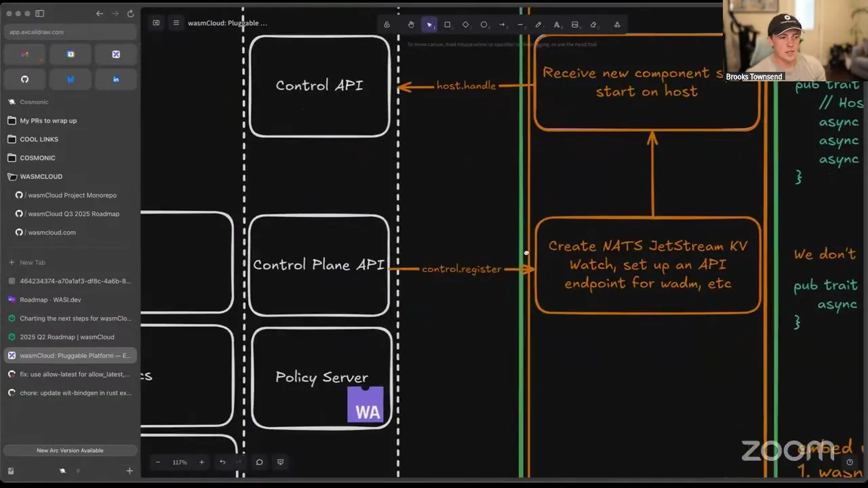The image size is (868, 488).
Task: Click the control.register arrow label
Action: point(462,269)
